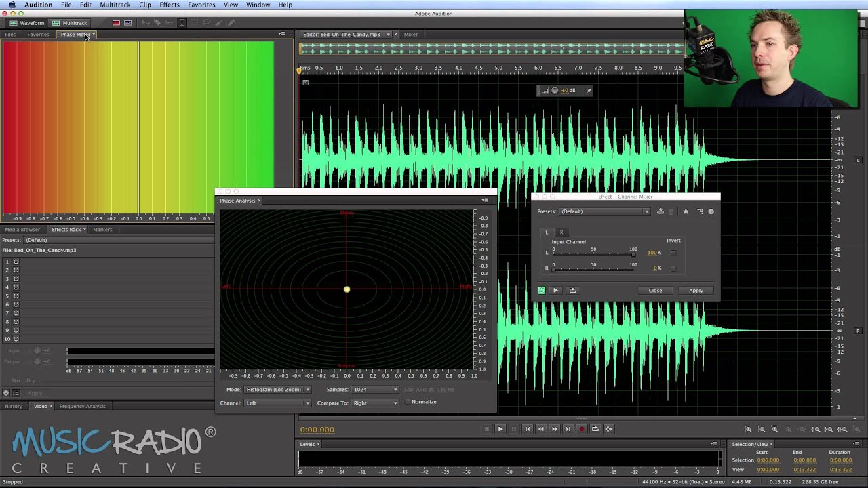Toggle effects rack slot 1 power
This screenshot has height=488, width=868.
pos(16,262)
